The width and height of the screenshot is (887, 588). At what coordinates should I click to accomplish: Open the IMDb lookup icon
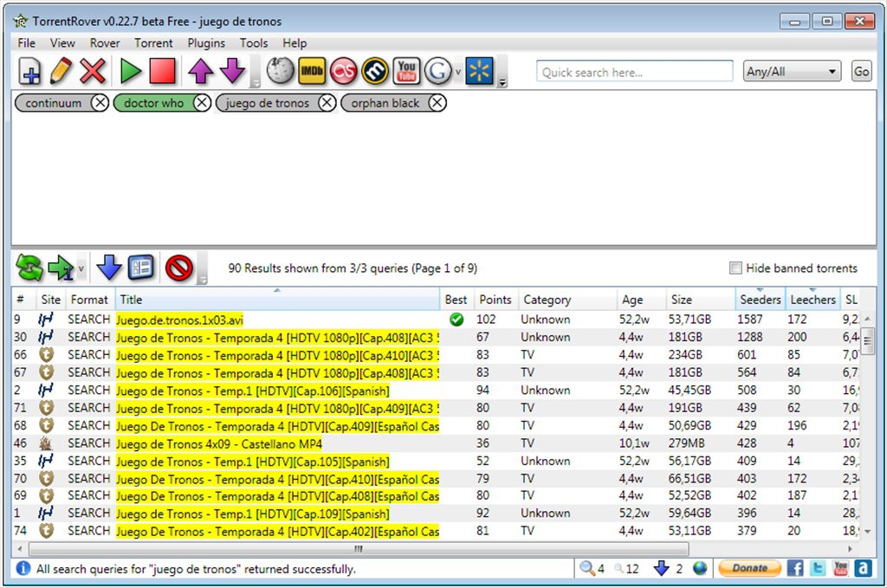312,71
